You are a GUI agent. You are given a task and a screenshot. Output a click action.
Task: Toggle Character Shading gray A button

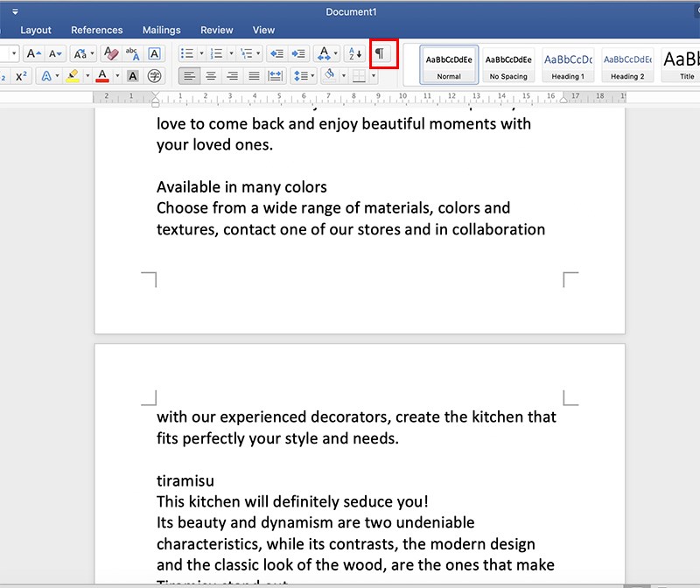[133, 76]
